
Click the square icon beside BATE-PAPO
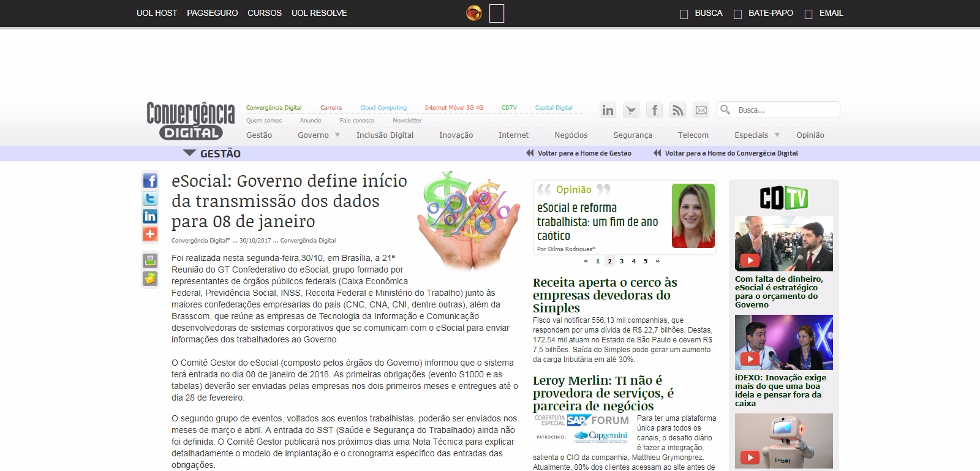[738, 13]
